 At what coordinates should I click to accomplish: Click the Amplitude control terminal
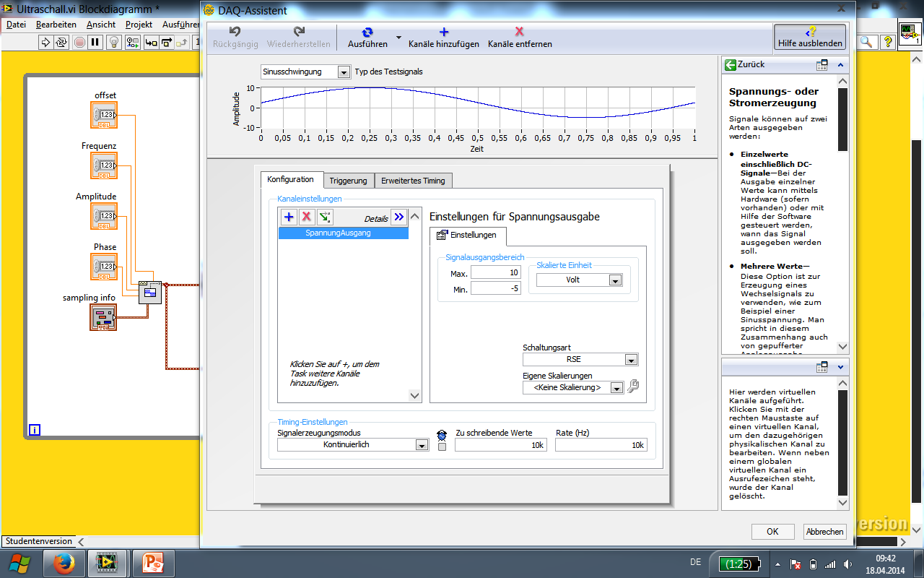click(104, 216)
